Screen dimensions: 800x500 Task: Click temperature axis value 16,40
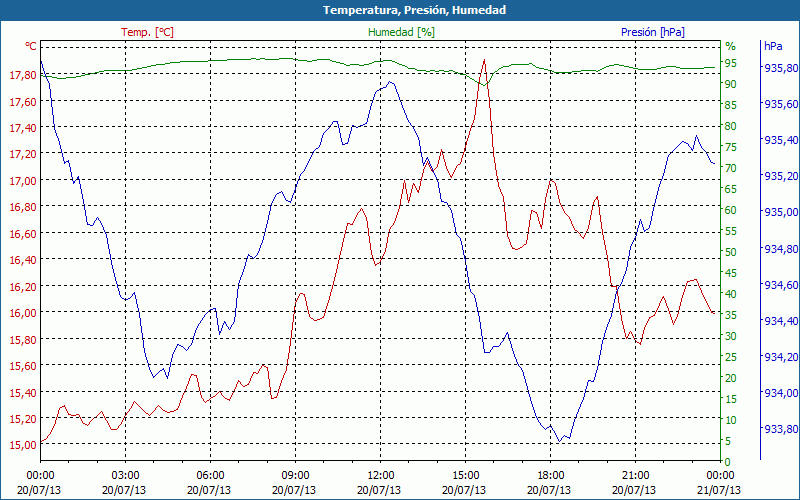(23, 260)
